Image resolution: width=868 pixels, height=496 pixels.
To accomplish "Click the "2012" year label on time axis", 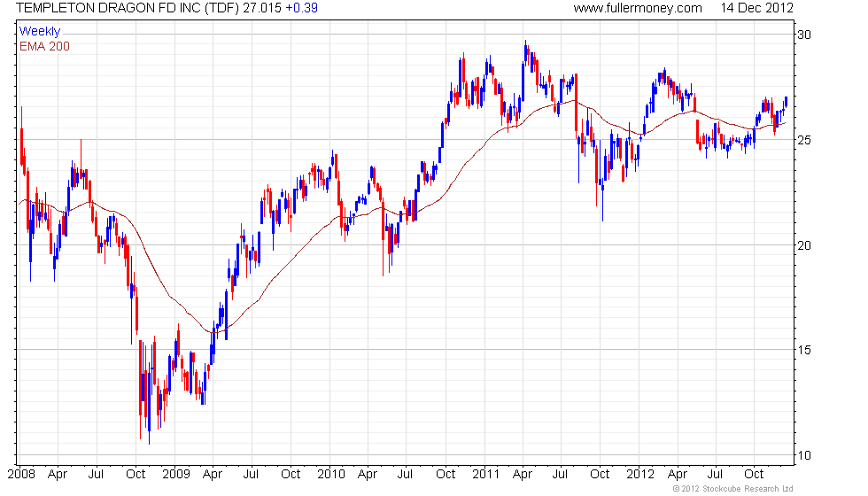I will click(640, 475).
